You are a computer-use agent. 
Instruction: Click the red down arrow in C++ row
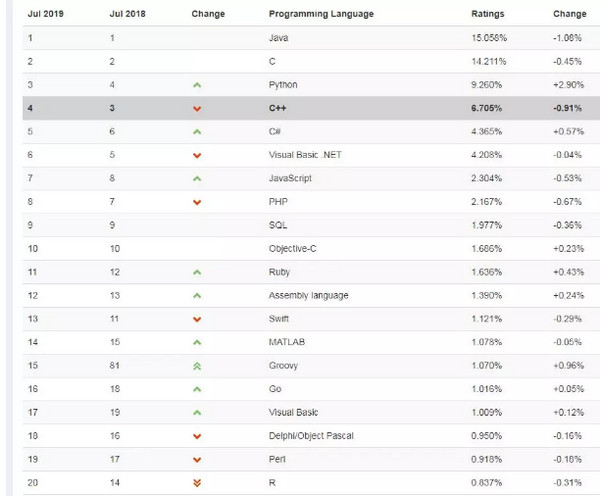[x=197, y=108]
